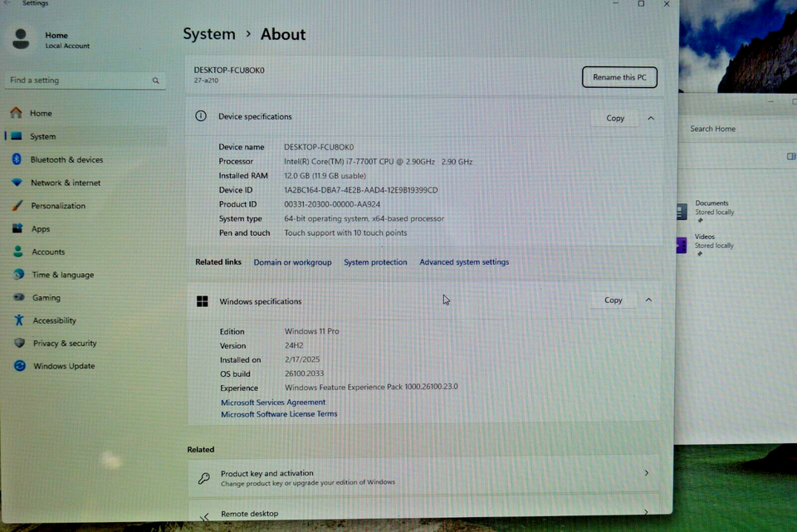Open Accounts settings

pyautogui.click(x=47, y=251)
